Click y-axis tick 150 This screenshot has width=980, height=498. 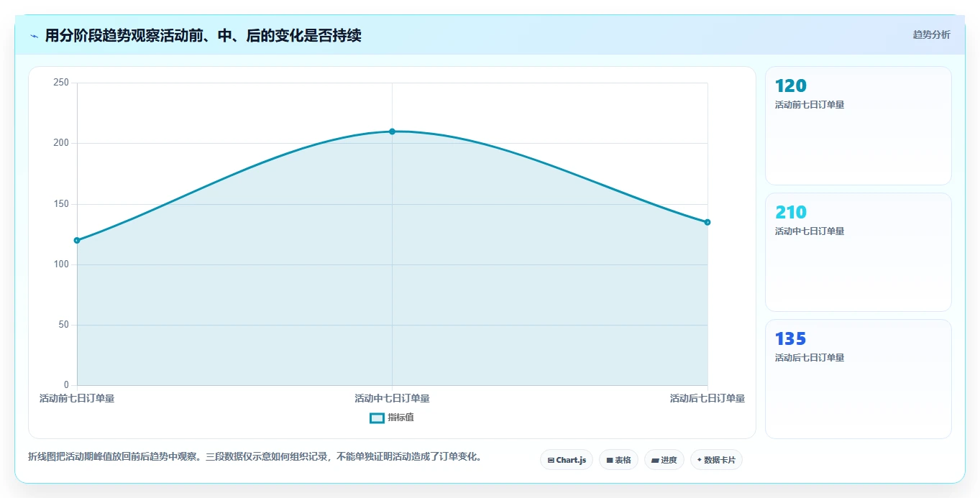click(61, 204)
